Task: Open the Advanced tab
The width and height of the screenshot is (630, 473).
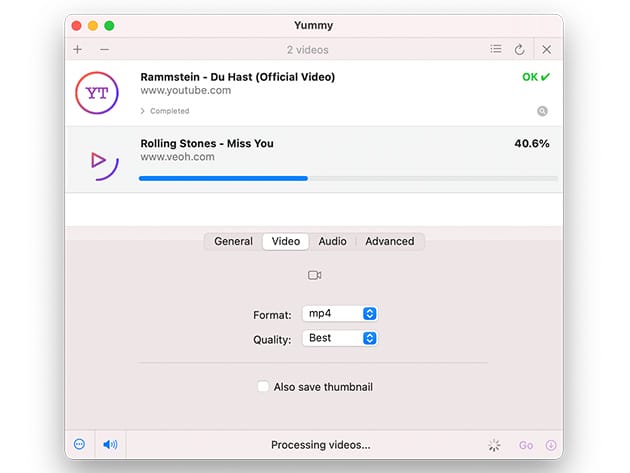Action: pos(389,241)
